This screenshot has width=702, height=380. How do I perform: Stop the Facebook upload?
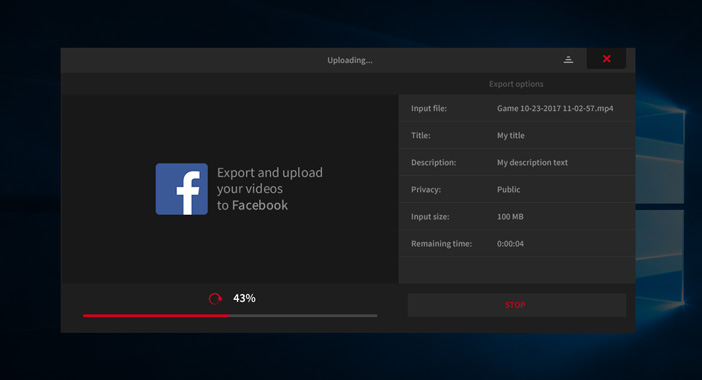tap(517, 305)
